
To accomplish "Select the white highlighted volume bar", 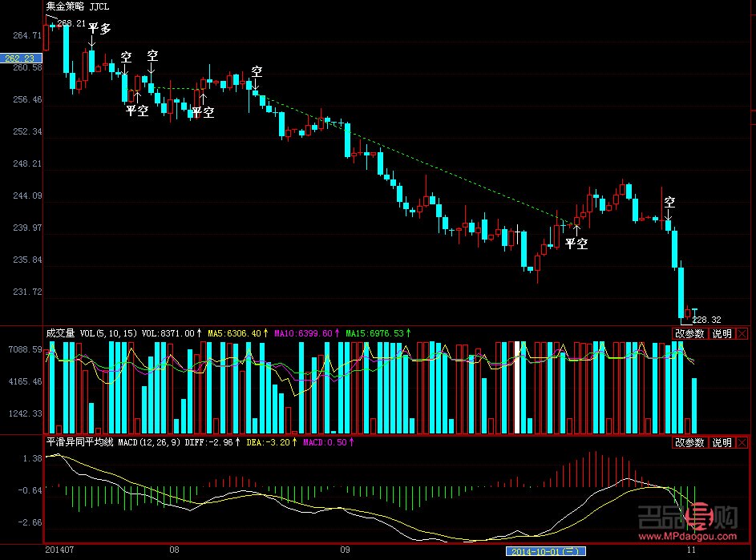I will coord(518,388).
